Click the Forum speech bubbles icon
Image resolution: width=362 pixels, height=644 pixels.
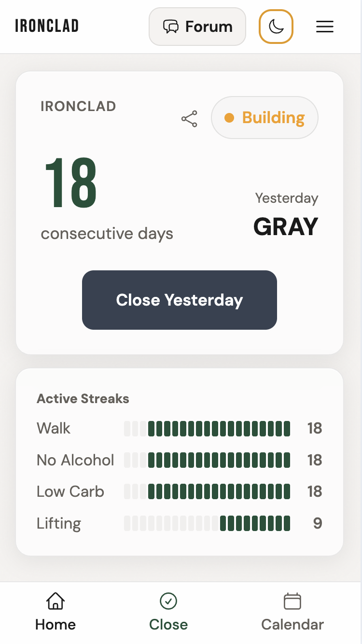[x=171, y=27]
